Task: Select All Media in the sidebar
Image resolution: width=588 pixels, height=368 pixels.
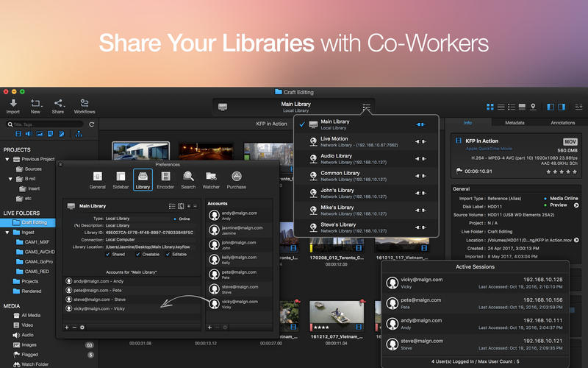Action: [x=27, y=316]
